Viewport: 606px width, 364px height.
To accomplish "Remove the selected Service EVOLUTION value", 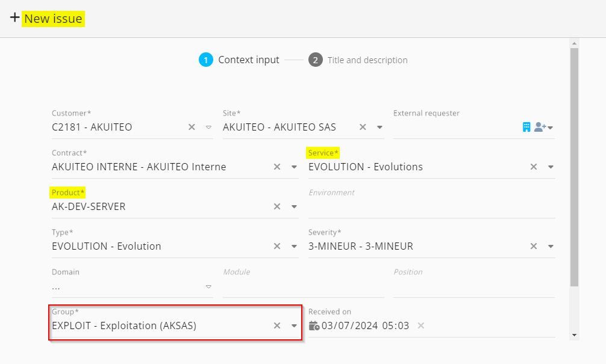I will [533, 167].
